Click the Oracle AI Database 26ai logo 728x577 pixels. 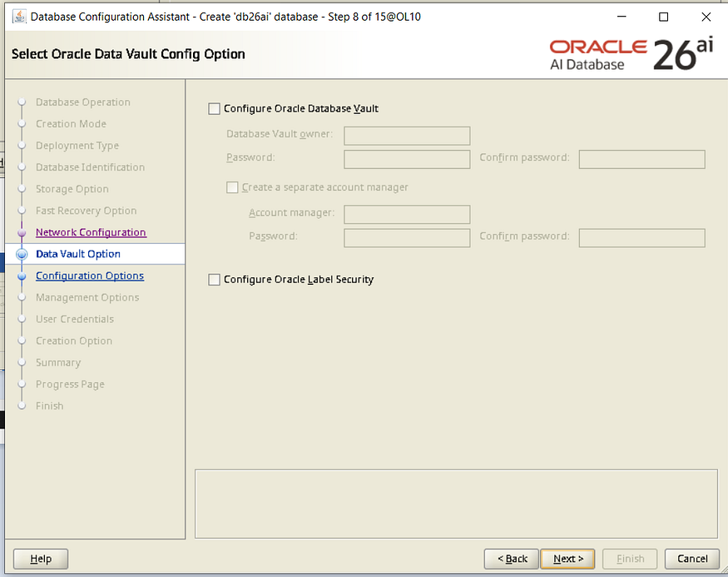(631, 54)
